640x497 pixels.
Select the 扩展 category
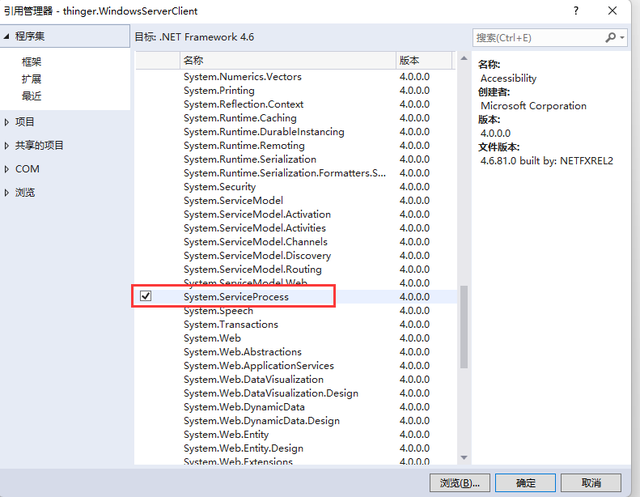coord(31,79)
